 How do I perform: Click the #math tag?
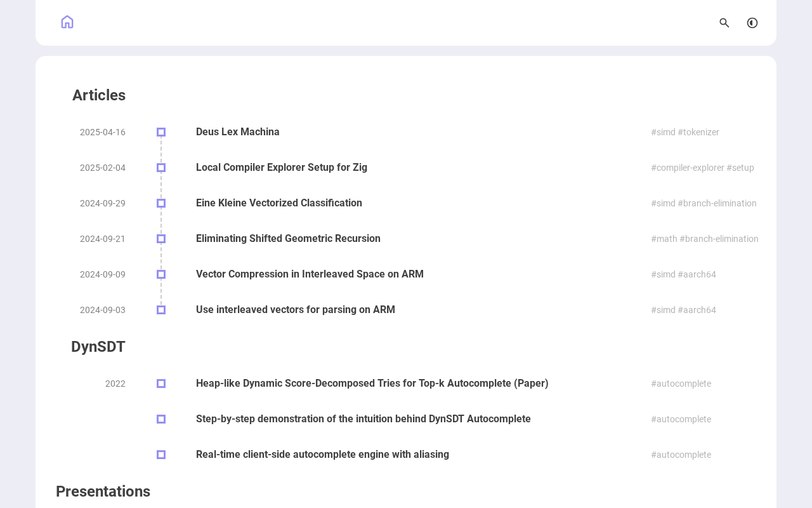(x=664, y=239)
